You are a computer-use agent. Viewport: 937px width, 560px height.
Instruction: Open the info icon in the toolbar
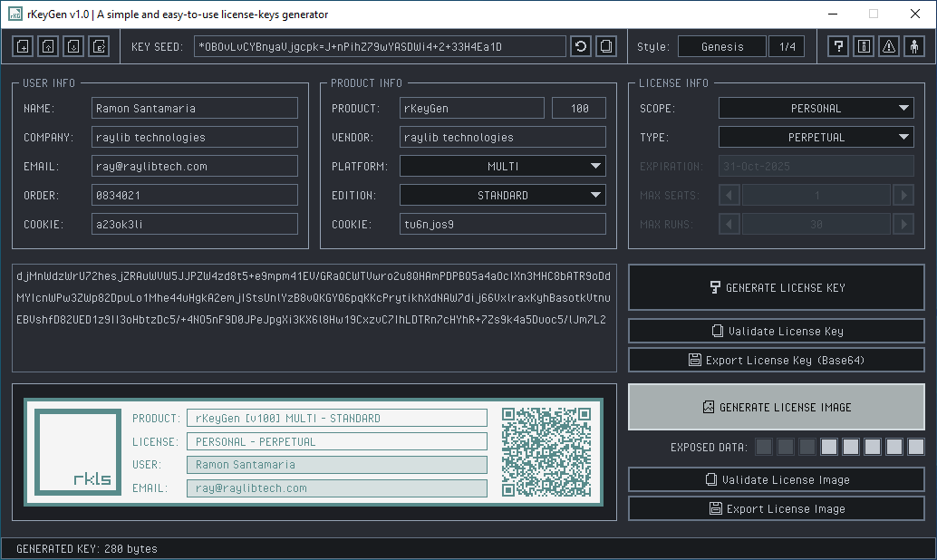(865, 46)
